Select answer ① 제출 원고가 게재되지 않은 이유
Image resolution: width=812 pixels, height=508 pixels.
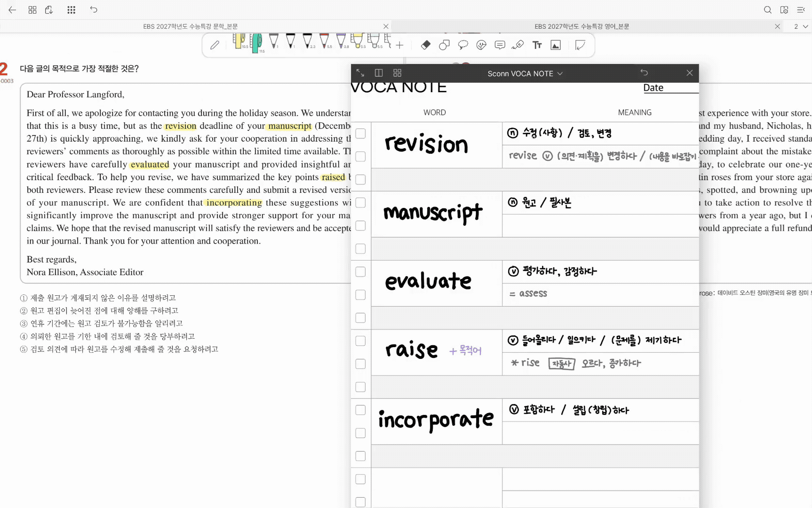[x=98, y=298]
